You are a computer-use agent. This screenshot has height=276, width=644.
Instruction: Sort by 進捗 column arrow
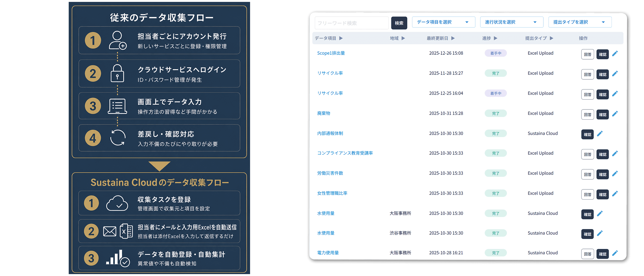coord(496,38)
